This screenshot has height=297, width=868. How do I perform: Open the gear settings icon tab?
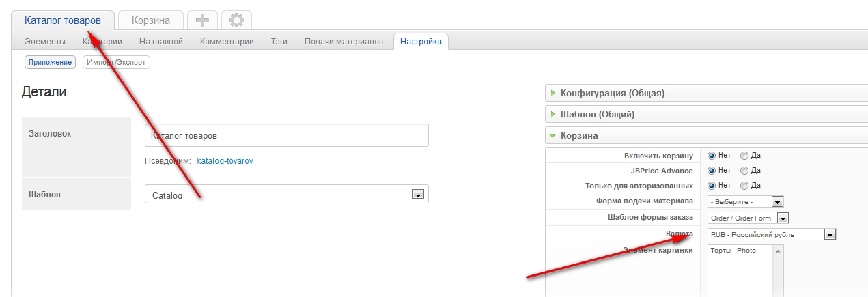tap(236, 20)
